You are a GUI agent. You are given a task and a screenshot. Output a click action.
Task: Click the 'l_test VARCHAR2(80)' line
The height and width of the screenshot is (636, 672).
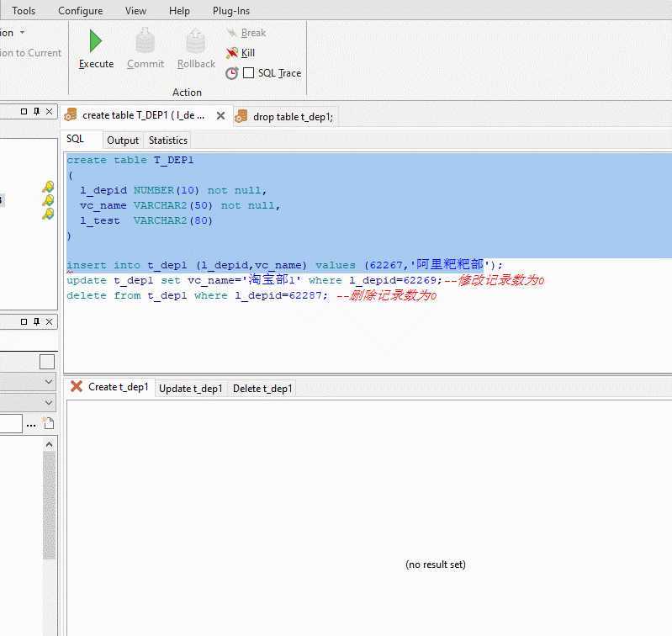(146, 220)
